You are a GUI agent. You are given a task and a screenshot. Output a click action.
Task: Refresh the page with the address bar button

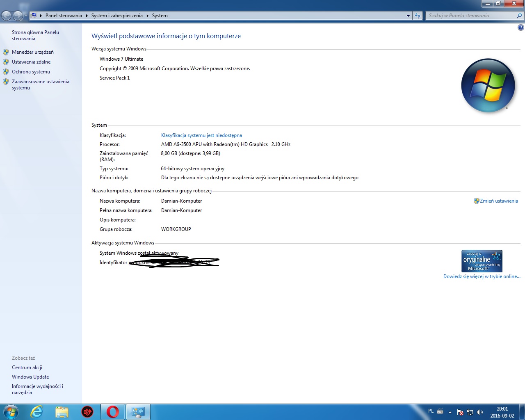[418, 16]
